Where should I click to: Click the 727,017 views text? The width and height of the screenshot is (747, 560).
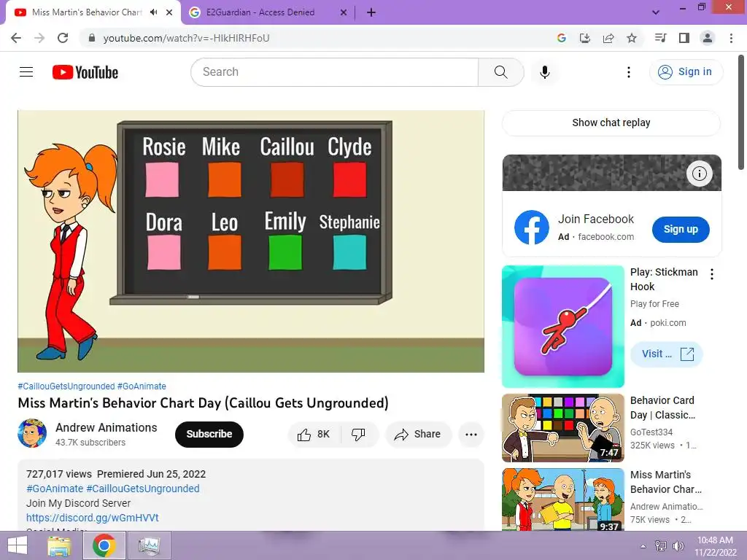pyautogui.click(x=59, y=474)
